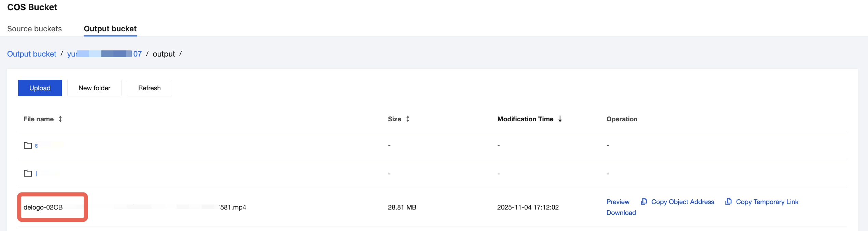Click the Copy Temporary Link text
Viewport: 868px width, 231px height.
(767, 202)
